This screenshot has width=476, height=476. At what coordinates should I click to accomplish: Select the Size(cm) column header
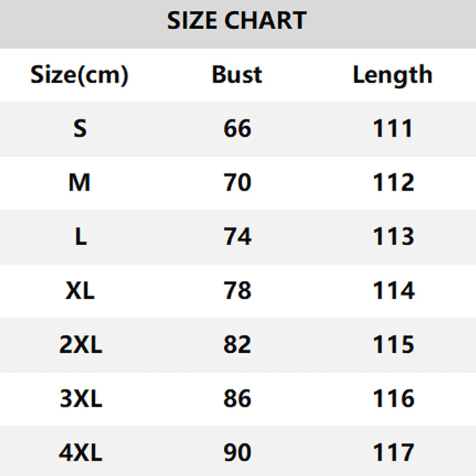pyautogui.click(x=80, y=75)
